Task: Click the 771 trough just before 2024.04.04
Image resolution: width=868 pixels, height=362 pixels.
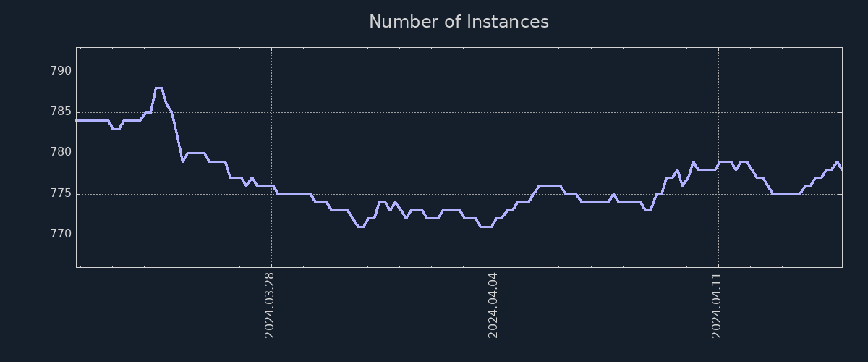Action: tap(486, 227)
